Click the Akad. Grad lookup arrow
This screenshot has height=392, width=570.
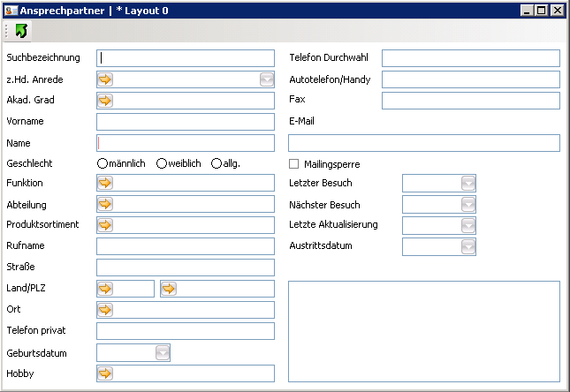pos(105,101)
